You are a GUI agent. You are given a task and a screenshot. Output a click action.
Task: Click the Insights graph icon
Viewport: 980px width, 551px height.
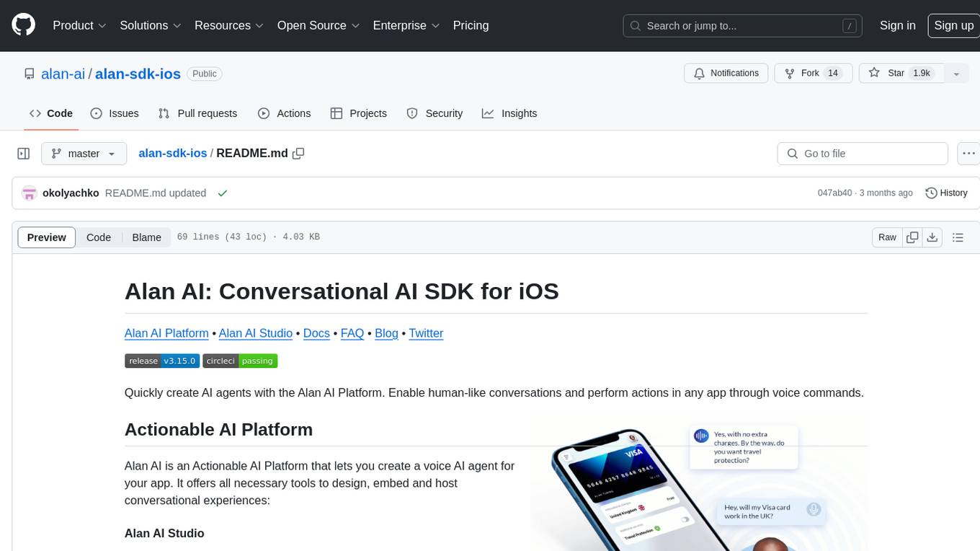tap(488, 113)
